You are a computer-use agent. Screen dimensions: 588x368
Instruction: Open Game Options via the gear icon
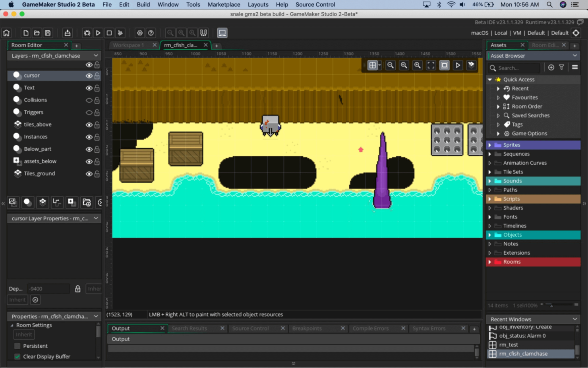[x=139, y=33]
